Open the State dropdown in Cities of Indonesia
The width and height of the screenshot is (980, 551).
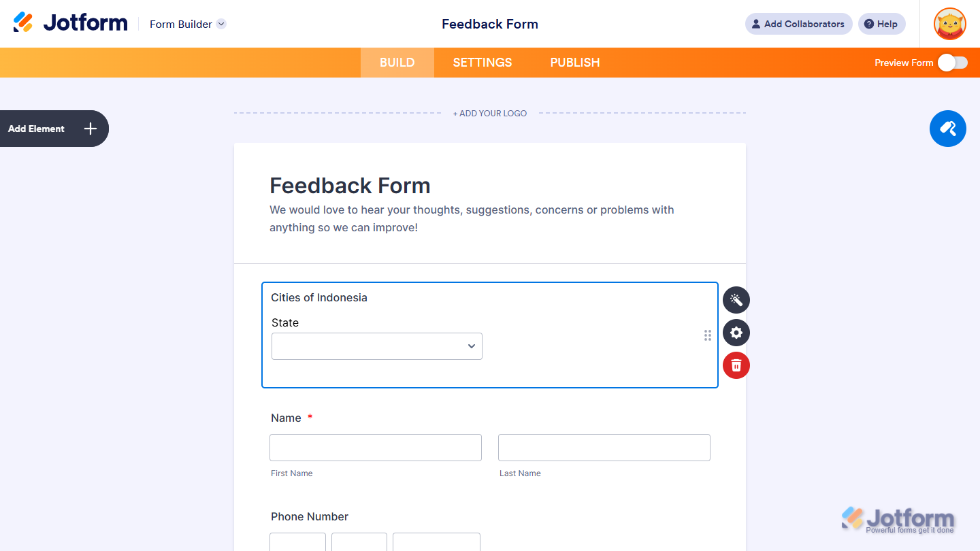(376, 346)
